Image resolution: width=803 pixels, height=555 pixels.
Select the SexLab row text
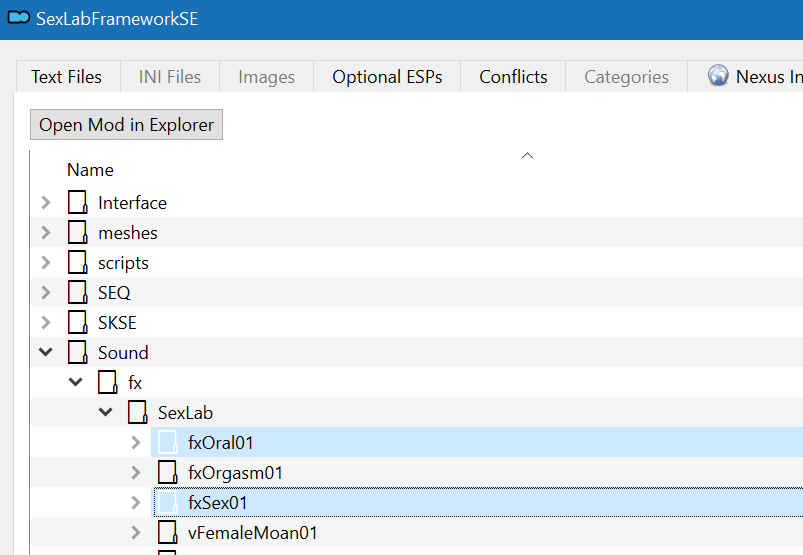[185, 413]
